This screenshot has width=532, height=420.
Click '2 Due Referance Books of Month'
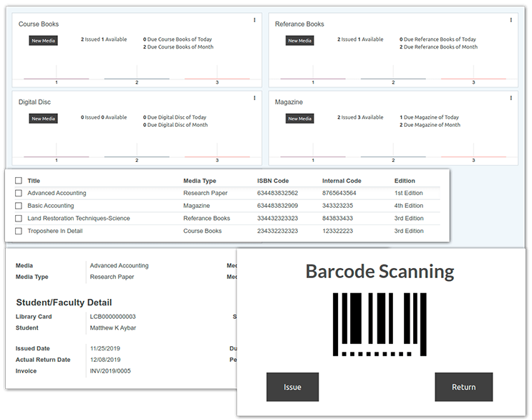coord(438,47)
